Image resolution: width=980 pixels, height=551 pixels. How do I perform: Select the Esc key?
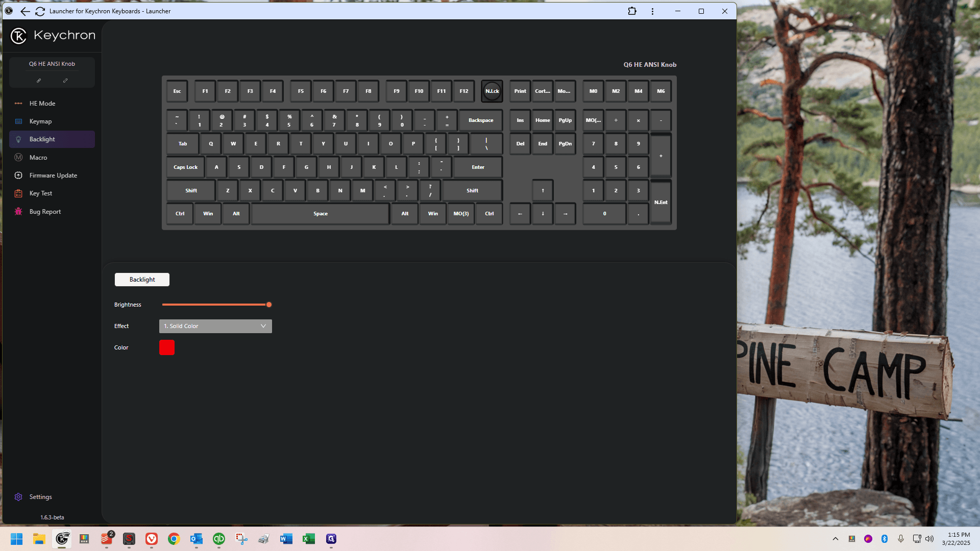pos(177,91)
